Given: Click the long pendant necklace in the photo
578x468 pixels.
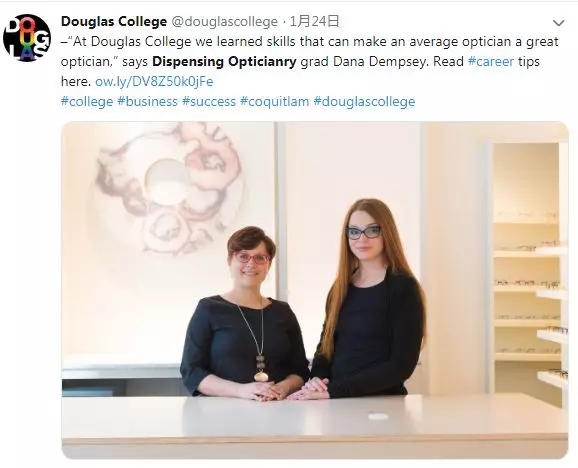Looking at the screenshot, I should coord(255,341).
